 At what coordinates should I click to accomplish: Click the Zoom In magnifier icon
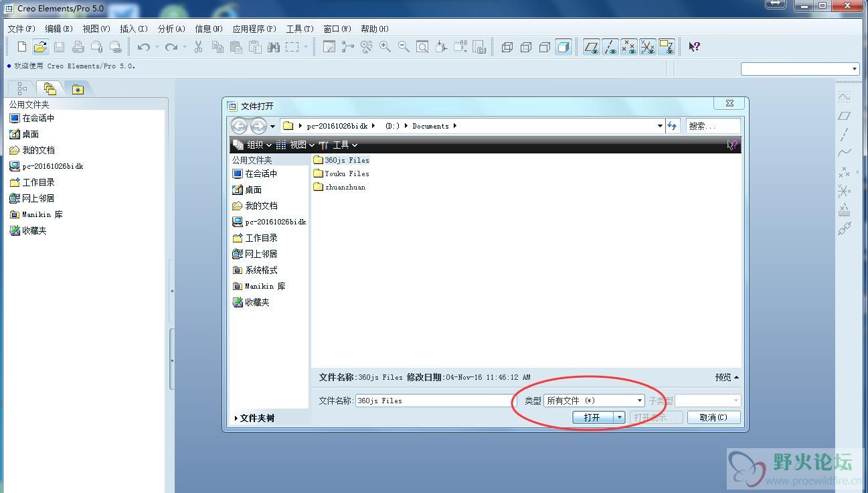point(385,47)
